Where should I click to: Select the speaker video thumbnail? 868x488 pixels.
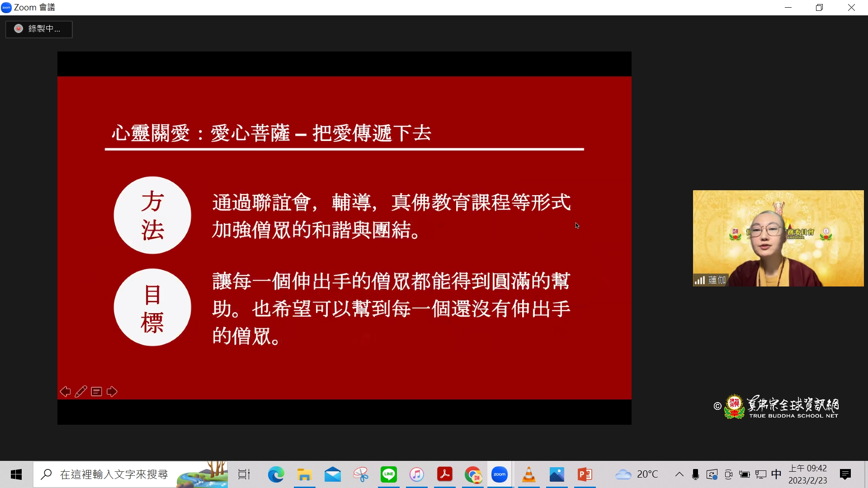(778, 238)
